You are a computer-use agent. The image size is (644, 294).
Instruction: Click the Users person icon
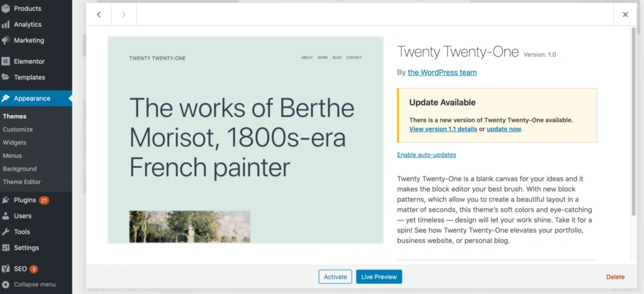coord(6,216)
